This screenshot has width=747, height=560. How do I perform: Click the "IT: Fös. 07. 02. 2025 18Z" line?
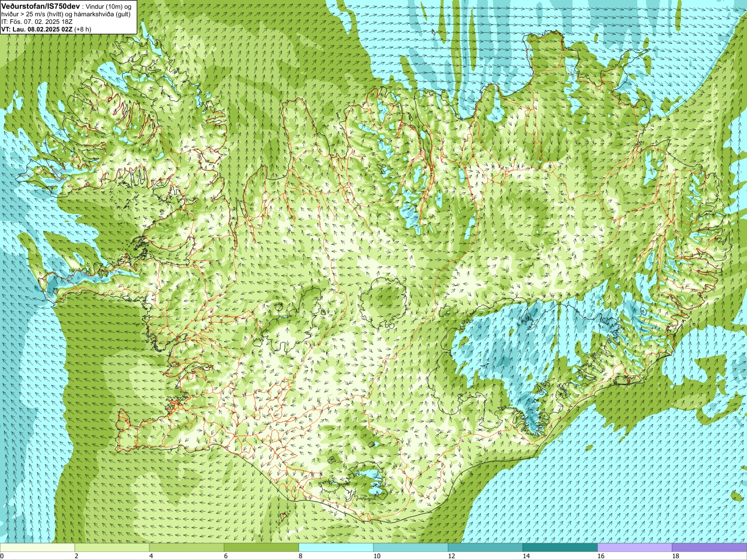[x=37, y=22]
